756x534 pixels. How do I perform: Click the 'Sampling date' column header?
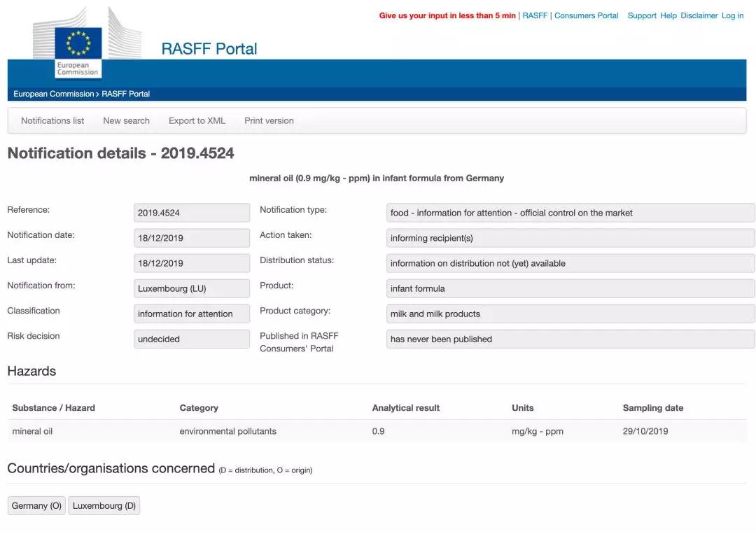(653, 408)
